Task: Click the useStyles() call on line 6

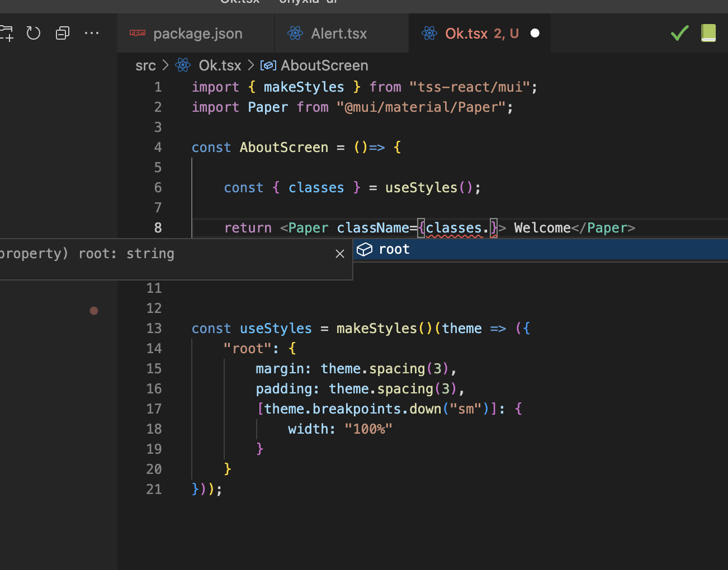Action: [429, 188]
